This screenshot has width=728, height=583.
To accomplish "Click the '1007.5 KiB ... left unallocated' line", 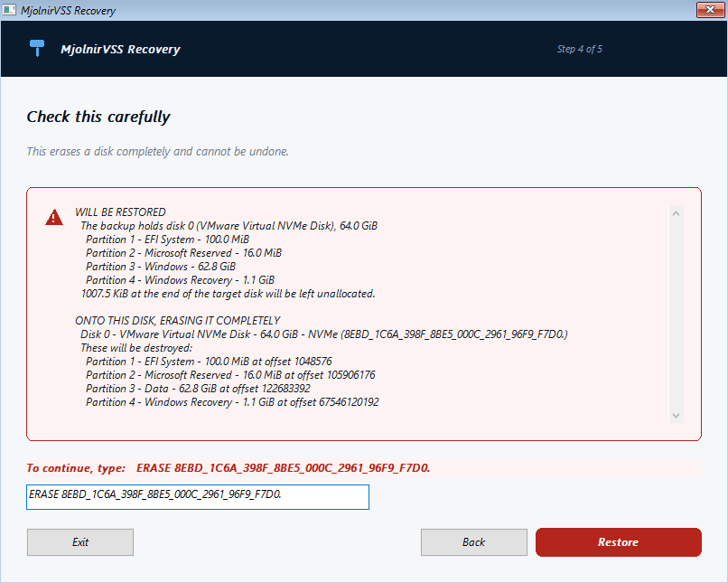I will [x=228, y=294].
